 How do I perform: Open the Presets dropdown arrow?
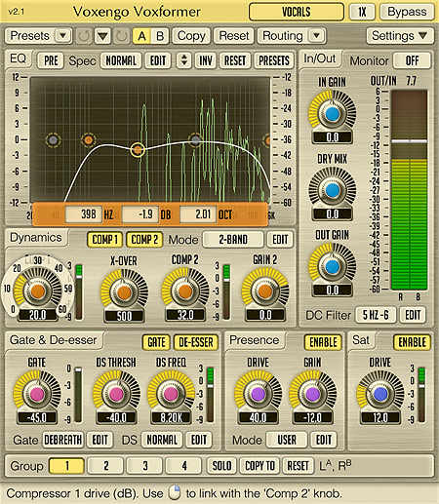62,36
